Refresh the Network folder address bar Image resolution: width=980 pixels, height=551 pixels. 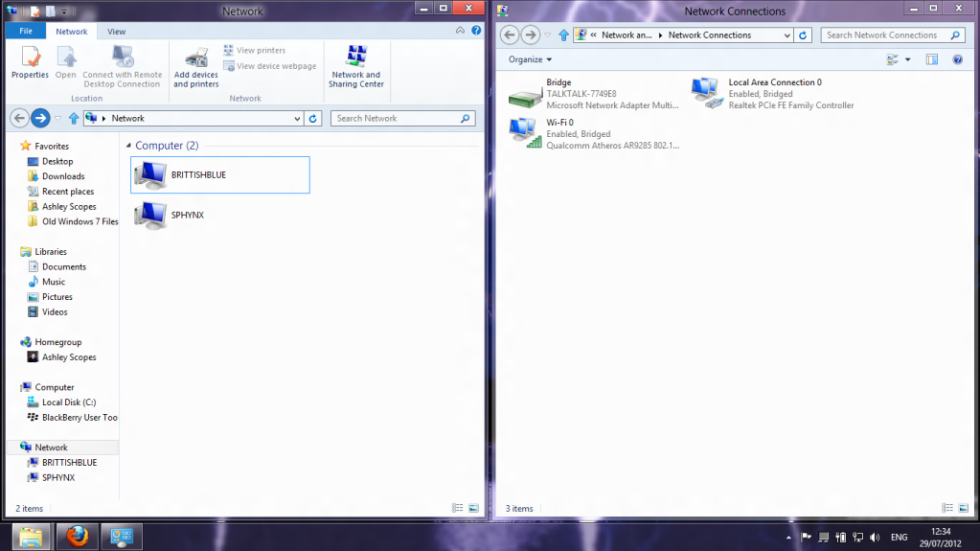click(x=312, y=119)
